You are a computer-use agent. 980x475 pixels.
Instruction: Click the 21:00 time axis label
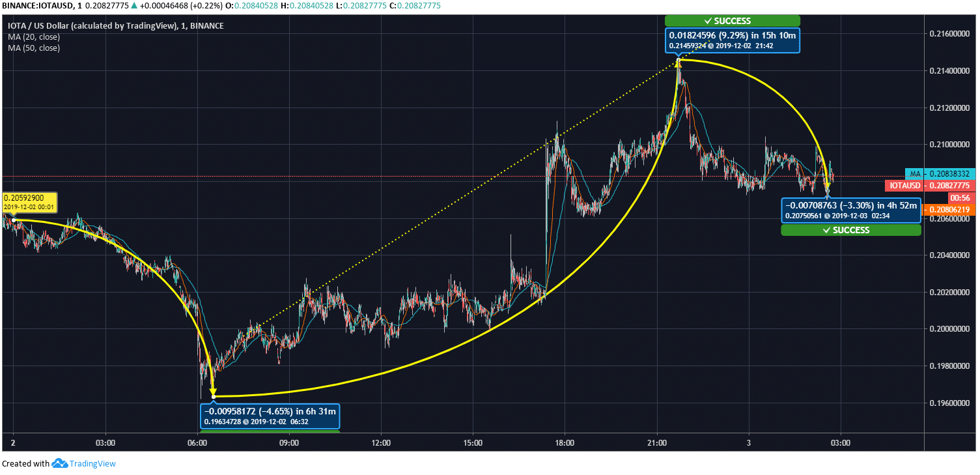657,443
